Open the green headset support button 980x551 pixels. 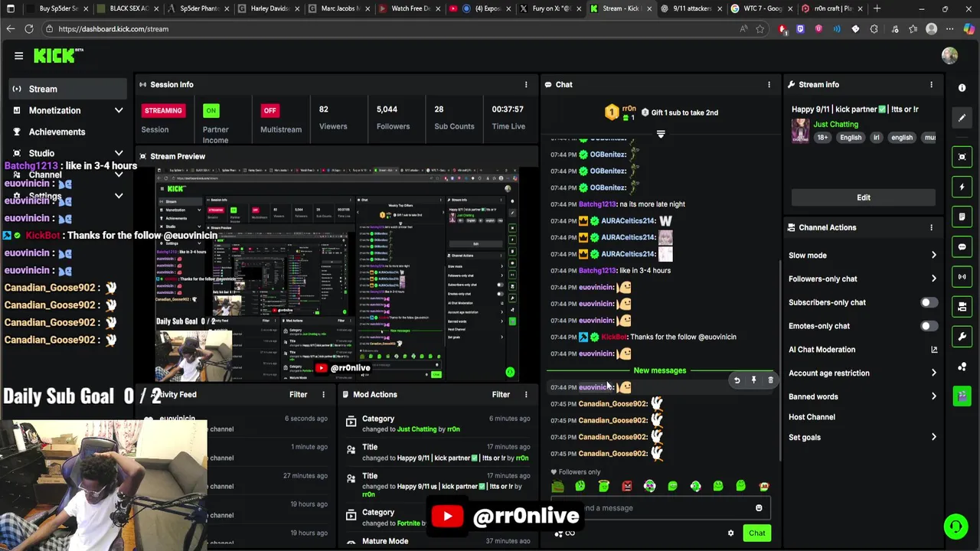tap(955, 527)
